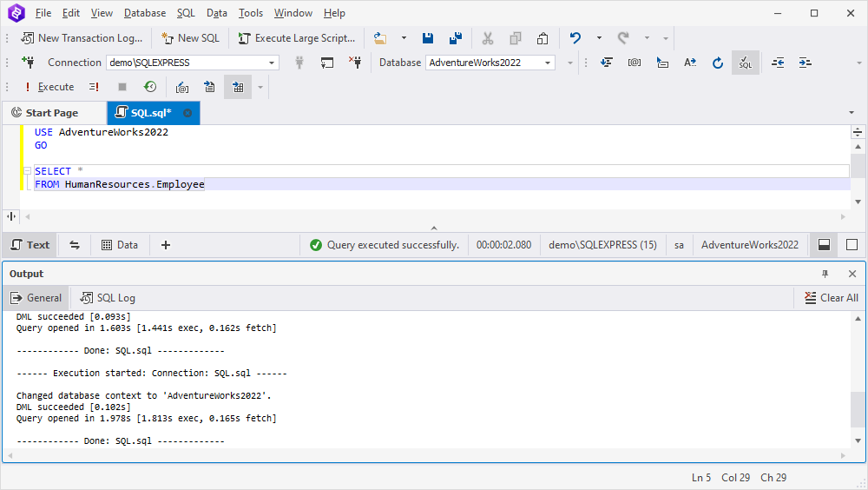Switch to the General output tab
Image resolution: width=868 pixels, height=490 pixels.
(36, 298)
